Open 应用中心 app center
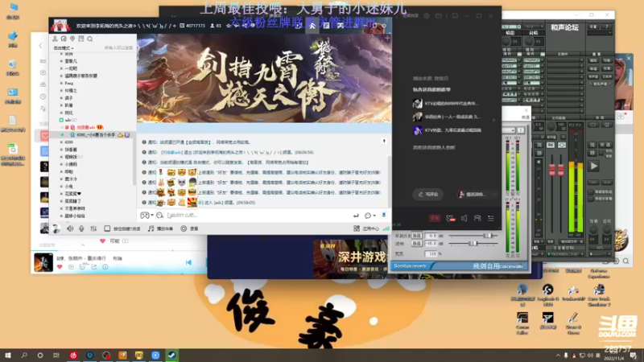Image resolution: width=644 pixels, height=362 pixels. [366, 228]
